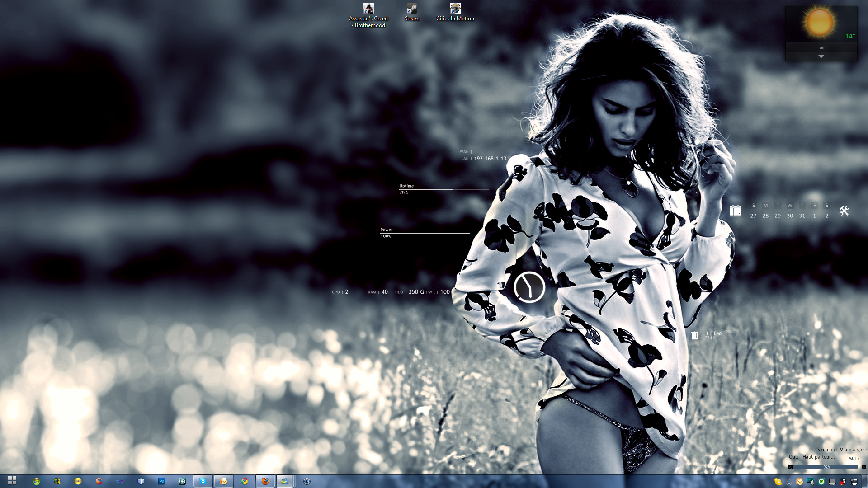868x488 pixels.
Task: Click the circular clock widget
Action: tap(529, 287)
